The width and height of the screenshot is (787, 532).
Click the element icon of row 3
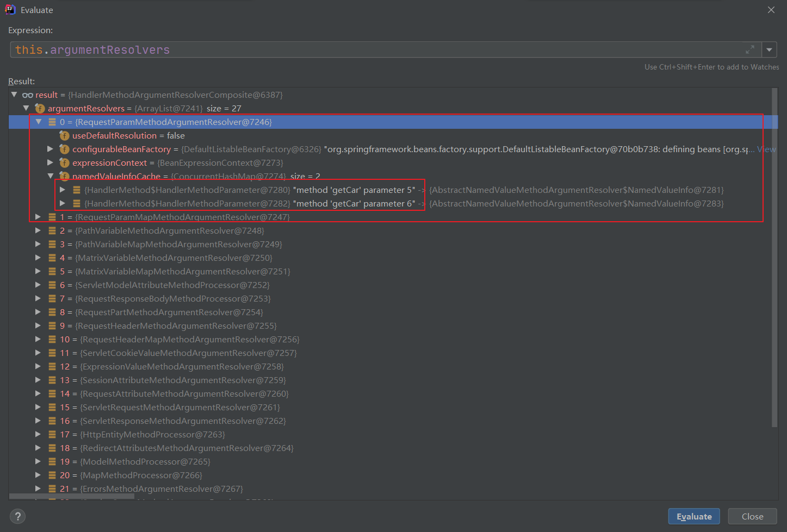[52, 244]
